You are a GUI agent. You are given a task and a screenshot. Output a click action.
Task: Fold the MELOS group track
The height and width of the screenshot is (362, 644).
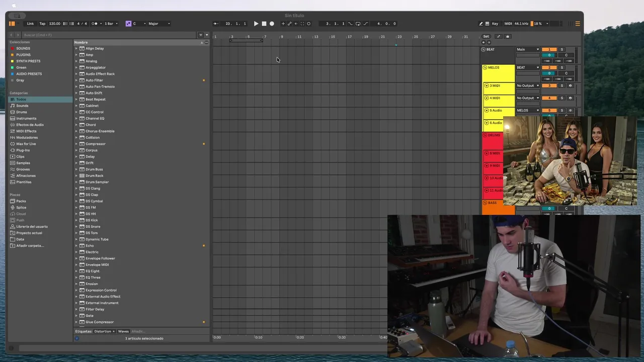point(485,67)
